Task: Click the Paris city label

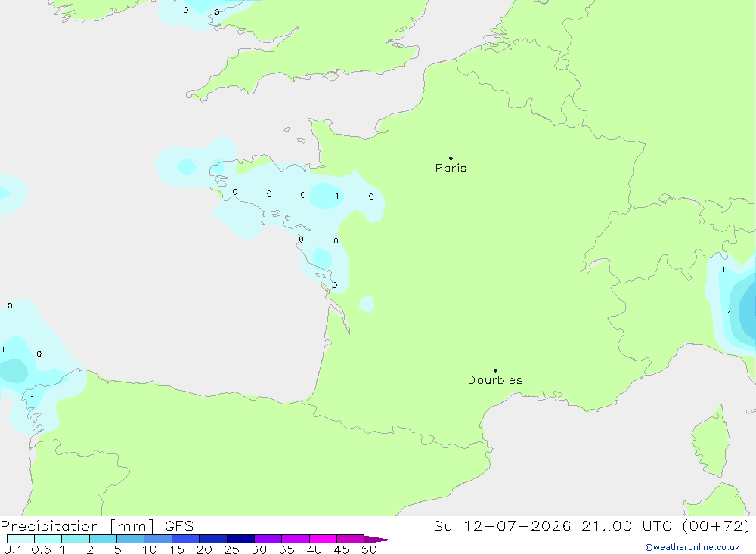Action: pyautogui.click(x=451, y=168)
